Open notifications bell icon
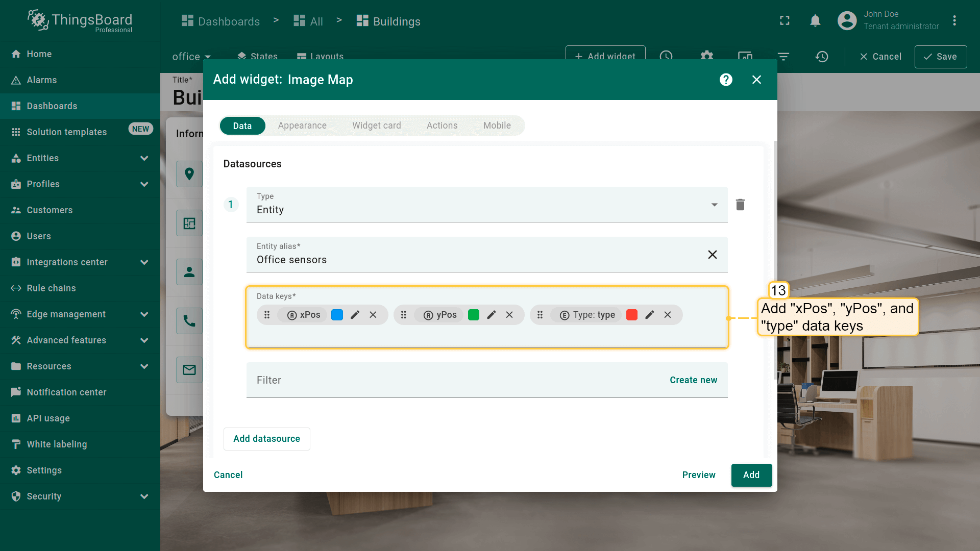The image size is (980, 551). [x=815, y=21]
